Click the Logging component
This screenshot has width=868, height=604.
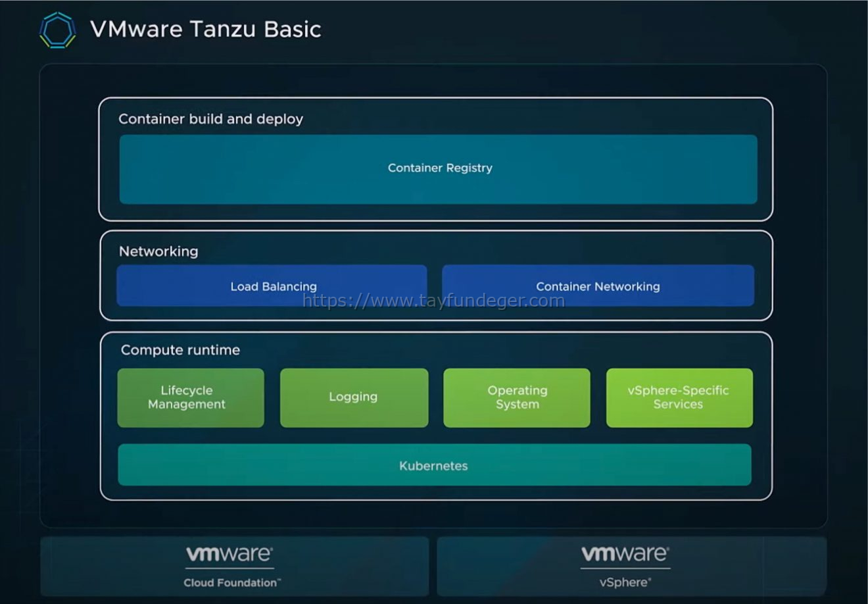point(353,397)
